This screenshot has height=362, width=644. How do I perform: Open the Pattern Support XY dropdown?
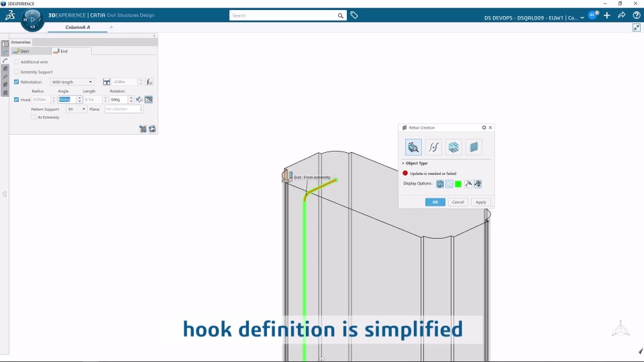pyautogui.click(x=76, y=109)
